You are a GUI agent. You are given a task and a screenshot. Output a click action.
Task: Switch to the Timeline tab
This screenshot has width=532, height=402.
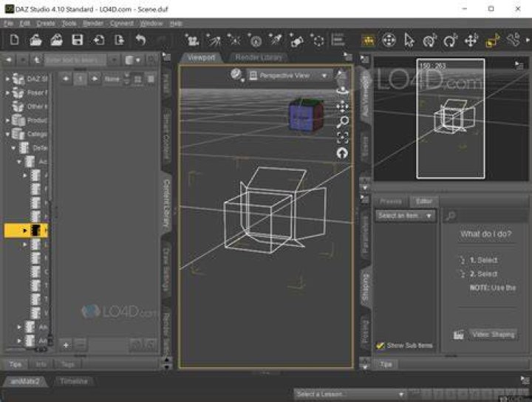[74, 381]
